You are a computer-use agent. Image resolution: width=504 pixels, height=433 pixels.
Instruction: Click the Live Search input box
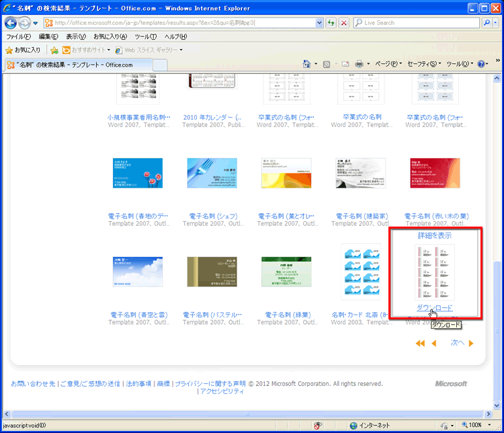coord(416,23)
